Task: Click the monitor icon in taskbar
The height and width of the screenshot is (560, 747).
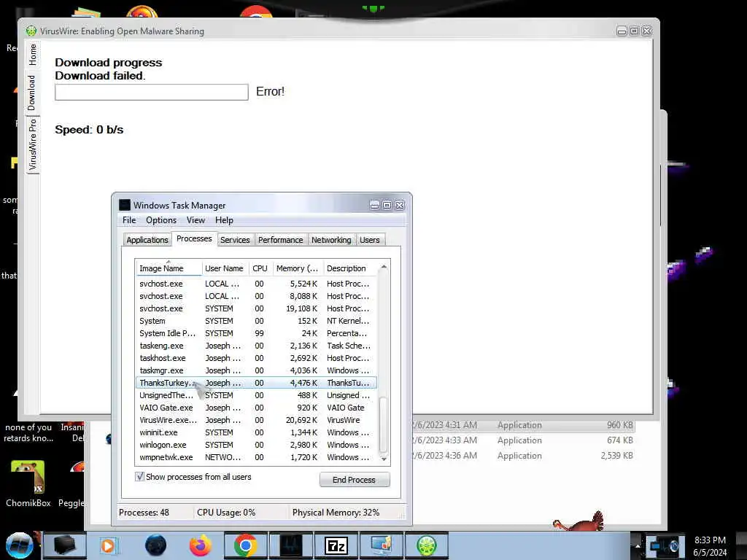Action: point(381,545)
